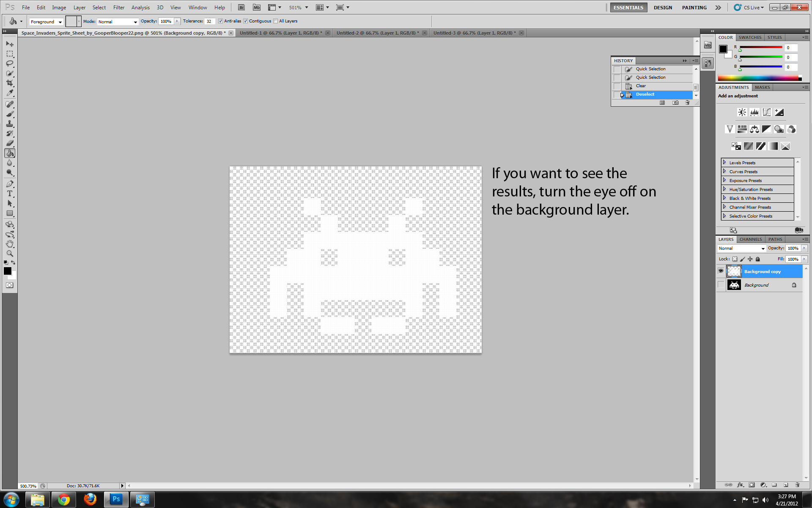Hide the Background copy layer
The height and width of the screenshot is (508, 812).
click(x=721, y=271)
